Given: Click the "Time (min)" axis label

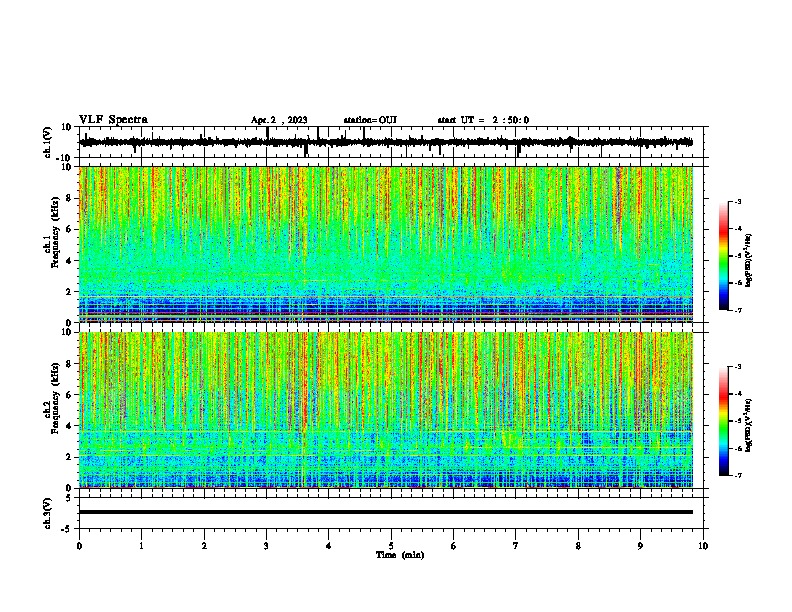Looking at the screenshot, I should click(x=400, y=555).
